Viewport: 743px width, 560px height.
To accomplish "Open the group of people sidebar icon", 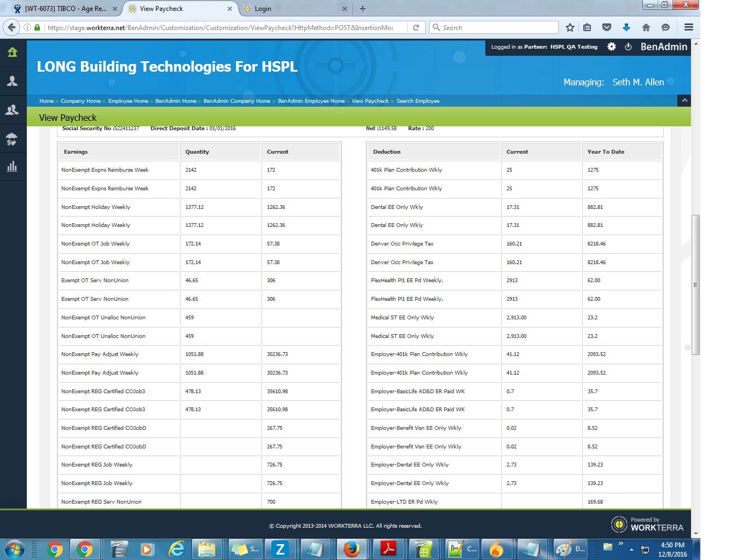I will click(12, 110).
